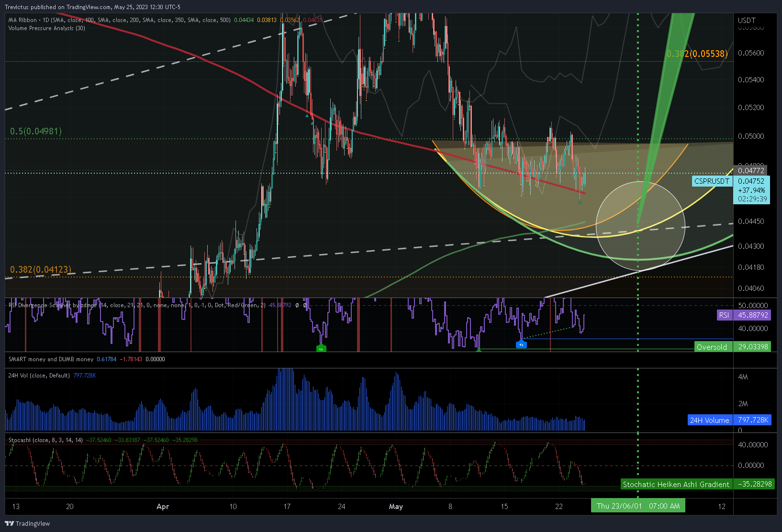Click the purple RSI tag
Viewport: 782px width, 532px height.
725,315
